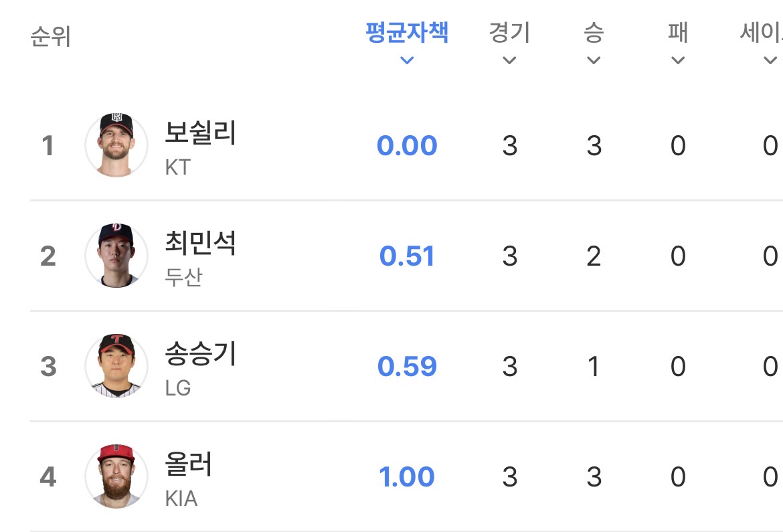The image size is (783, 532).
Task: Sort by 평균자책 column header
Action: click(x=406, y=32)
